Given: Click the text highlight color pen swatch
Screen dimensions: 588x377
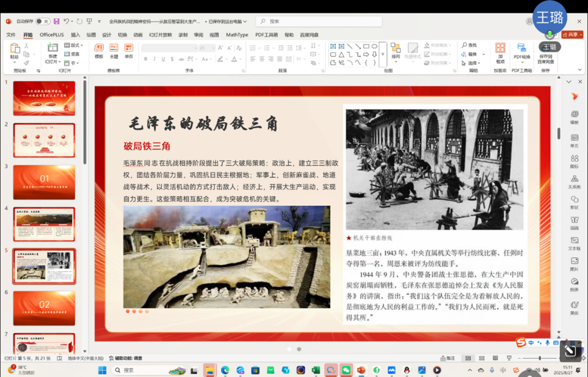Looking at the screenshot, I should pos(220,59).
